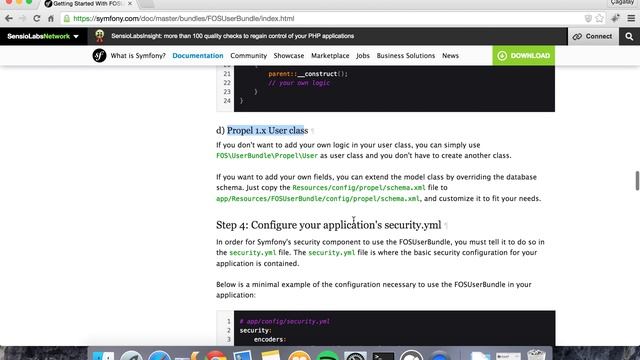640x360 pixels.
Task: Open Chrome from the Dock
Action: 216,355
